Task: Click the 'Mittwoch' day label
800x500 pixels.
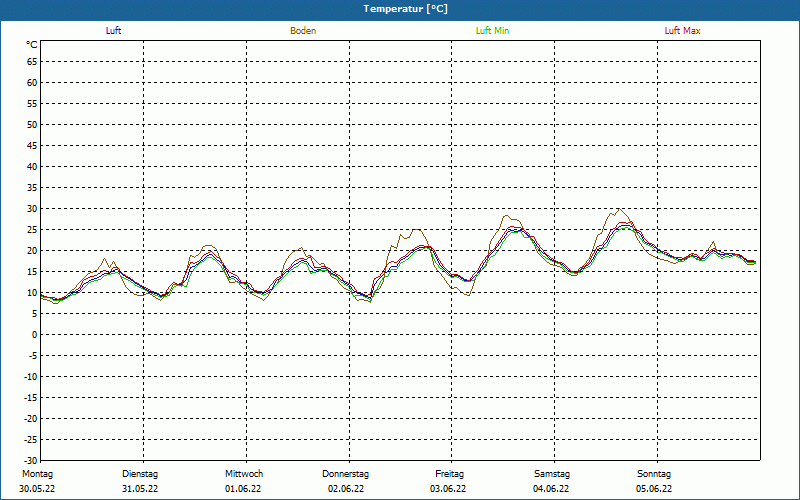Action: pos(244,474)
